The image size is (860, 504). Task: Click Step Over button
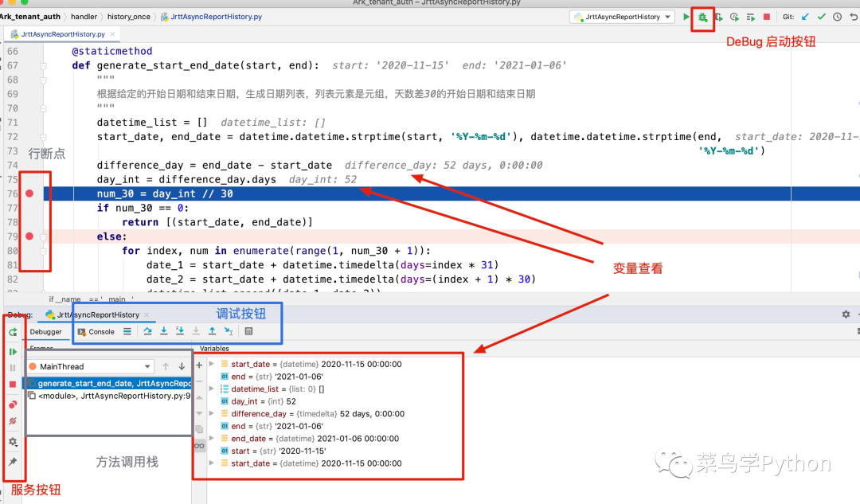(147, 331)
